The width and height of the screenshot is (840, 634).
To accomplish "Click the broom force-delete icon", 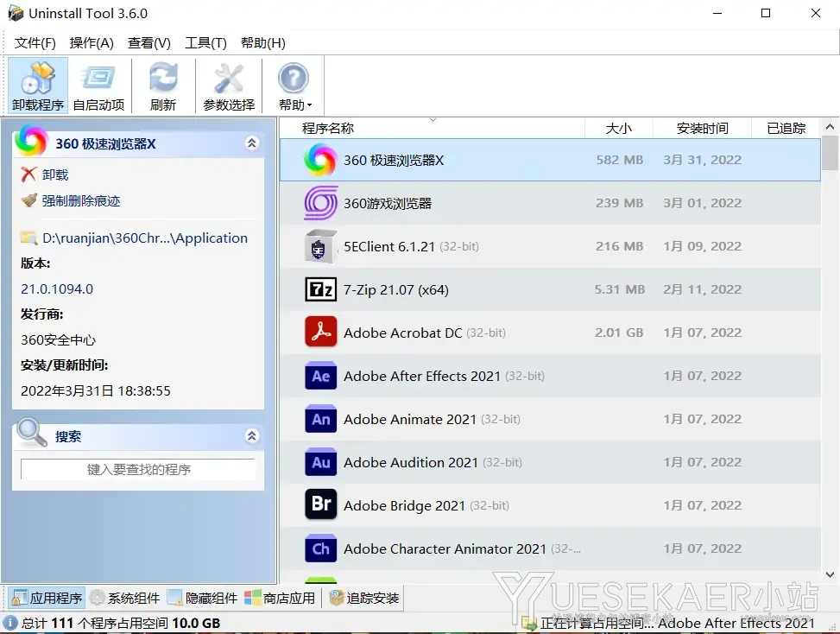I will (29, 200).
